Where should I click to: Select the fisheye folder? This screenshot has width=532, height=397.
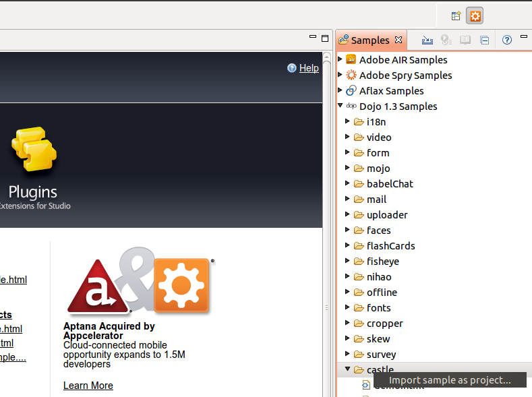coord(383,262)
